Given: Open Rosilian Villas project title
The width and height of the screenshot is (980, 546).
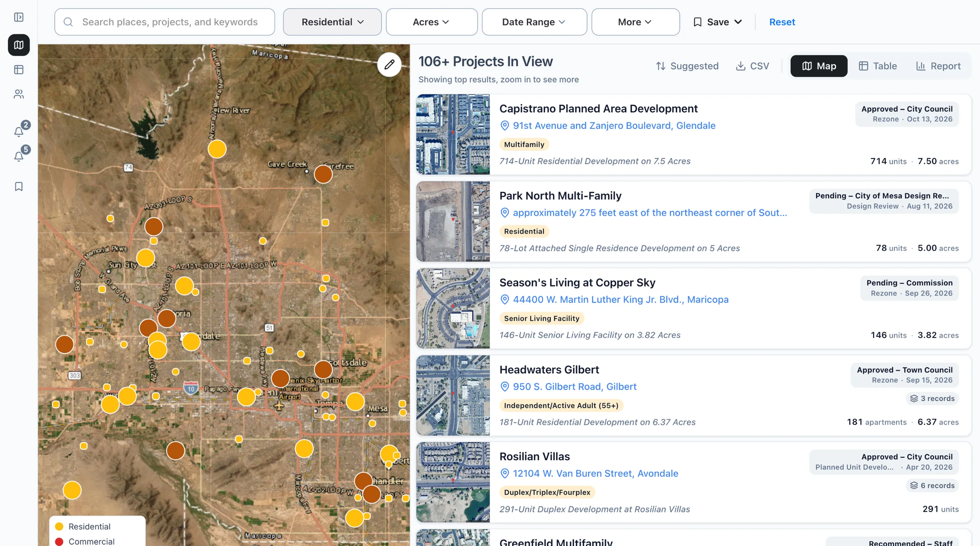Looking at the screenshot, I should [x=535, y=456].
